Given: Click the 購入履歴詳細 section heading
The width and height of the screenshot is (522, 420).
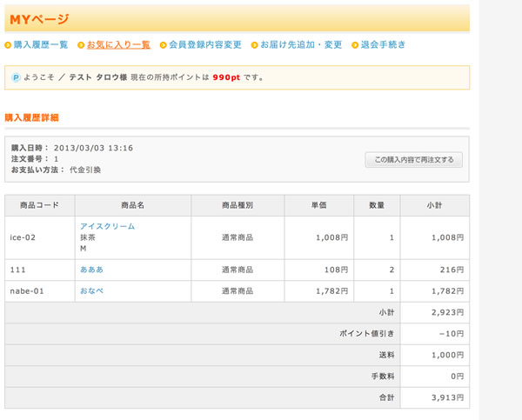Looking at the screenshot, I should click(x=31, y=117).
